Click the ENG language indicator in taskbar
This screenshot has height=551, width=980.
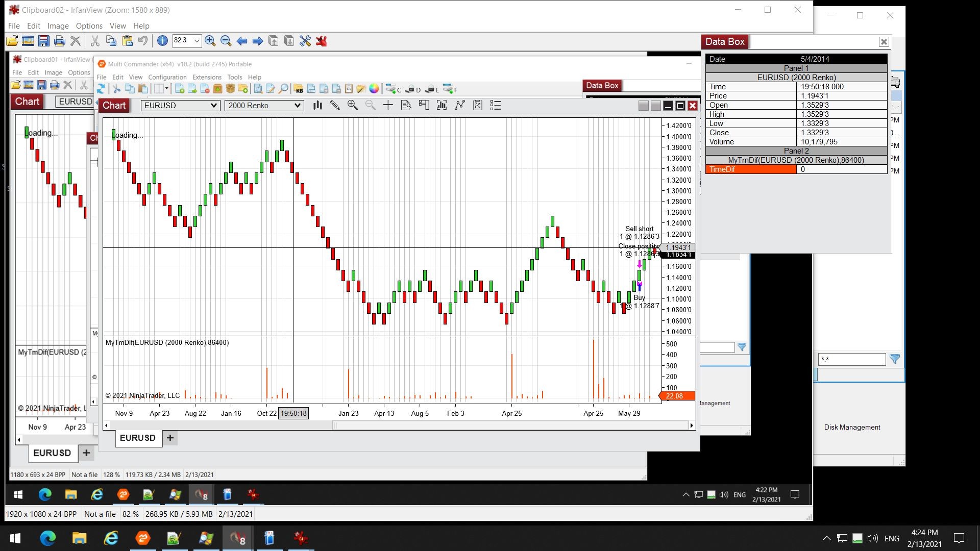892,538
